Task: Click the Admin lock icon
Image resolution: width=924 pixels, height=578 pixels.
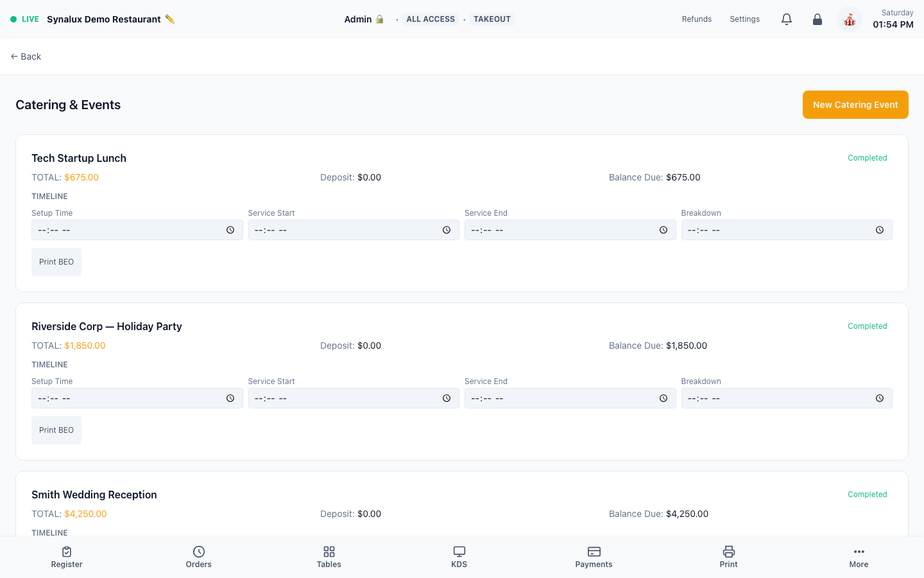Action: (380, 19)
